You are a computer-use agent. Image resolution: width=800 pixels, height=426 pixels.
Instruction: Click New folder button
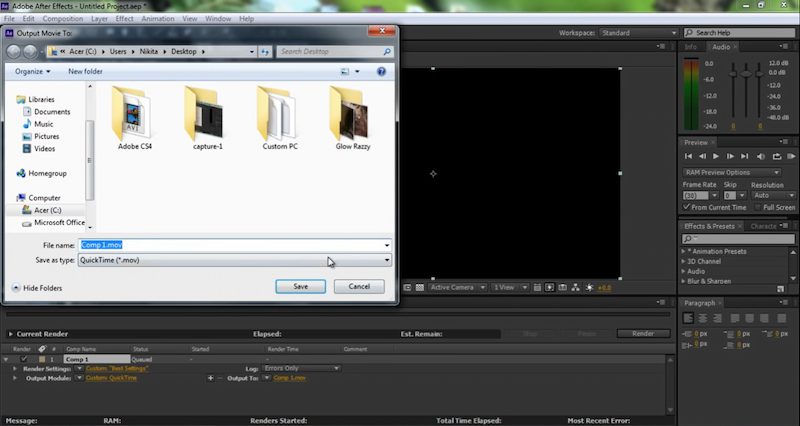85,71
